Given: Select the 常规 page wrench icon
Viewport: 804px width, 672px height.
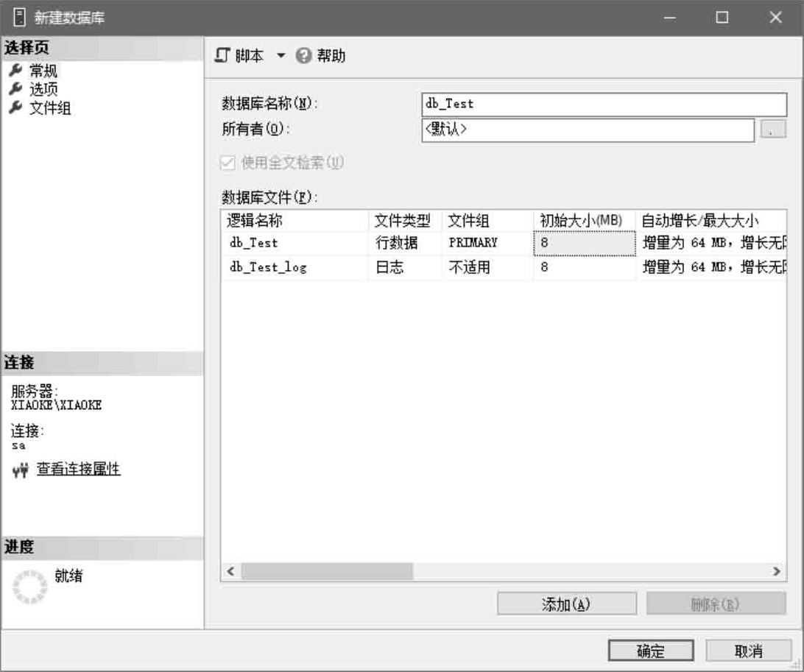Looking at the screenshot, I should point(15,71).
